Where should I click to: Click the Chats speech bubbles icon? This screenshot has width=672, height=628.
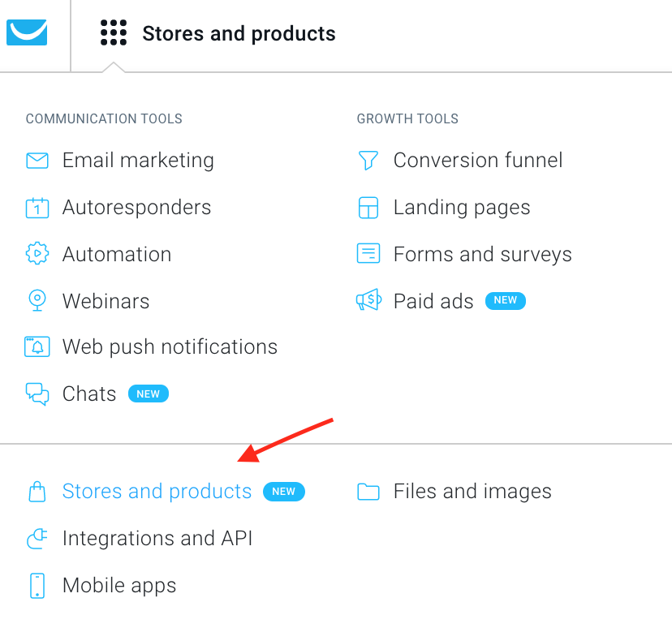click(x=37, y=394)
